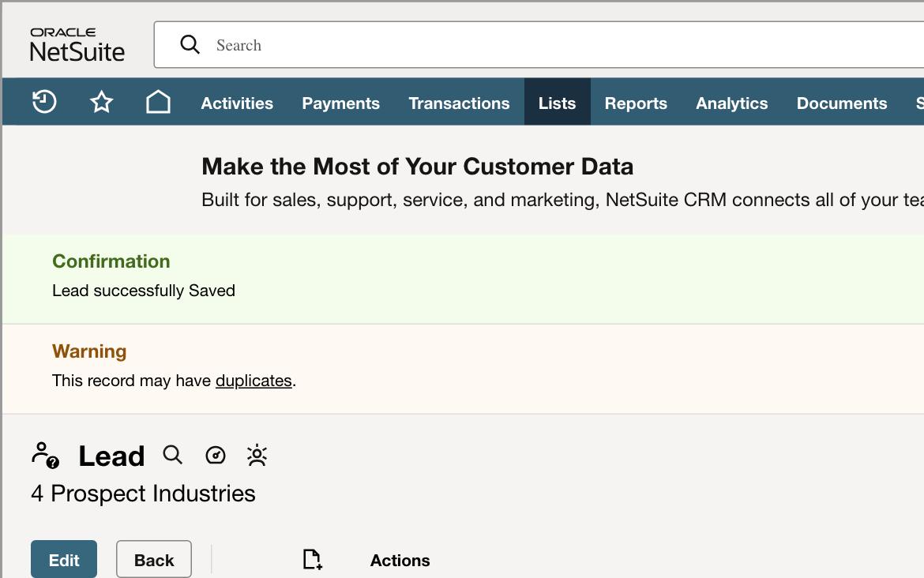Open the Payments menu
This screenshot has width=924, height=578.
(x=340, y=103)
